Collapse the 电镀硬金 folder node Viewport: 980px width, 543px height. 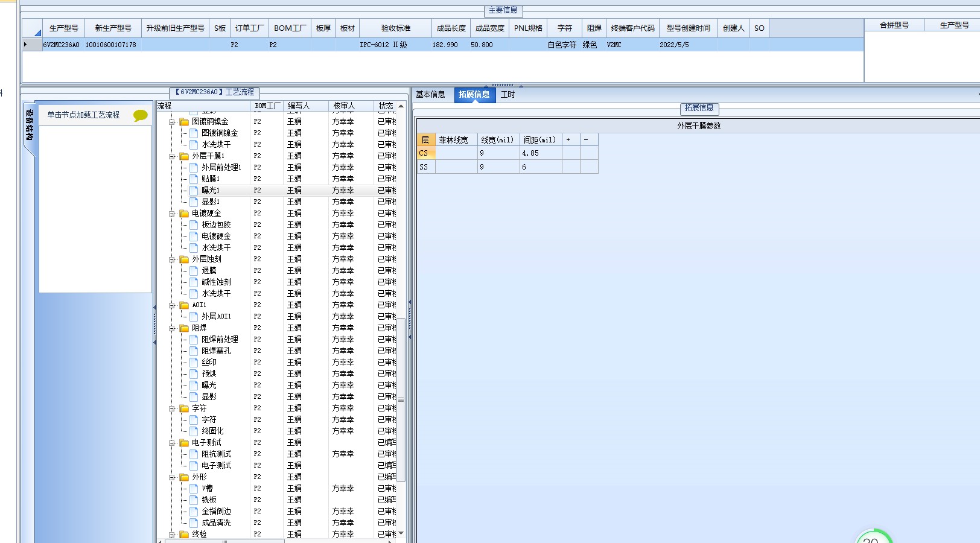click(x=172, y=214)
